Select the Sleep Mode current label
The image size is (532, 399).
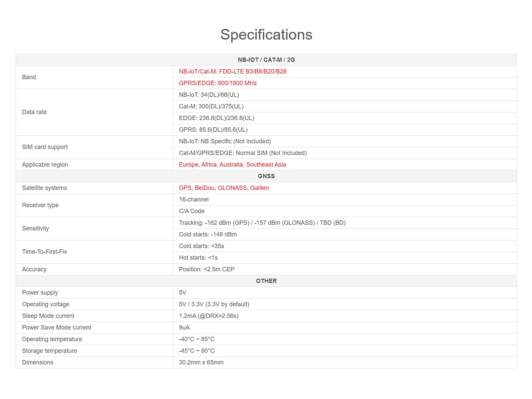point(48,316)
